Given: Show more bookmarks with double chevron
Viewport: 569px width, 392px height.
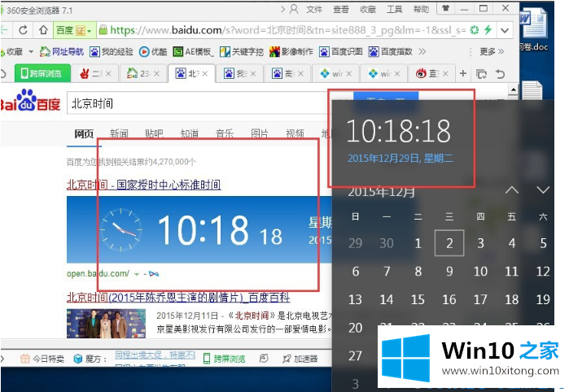Looking at the screenshot, I should coord(422,51).
